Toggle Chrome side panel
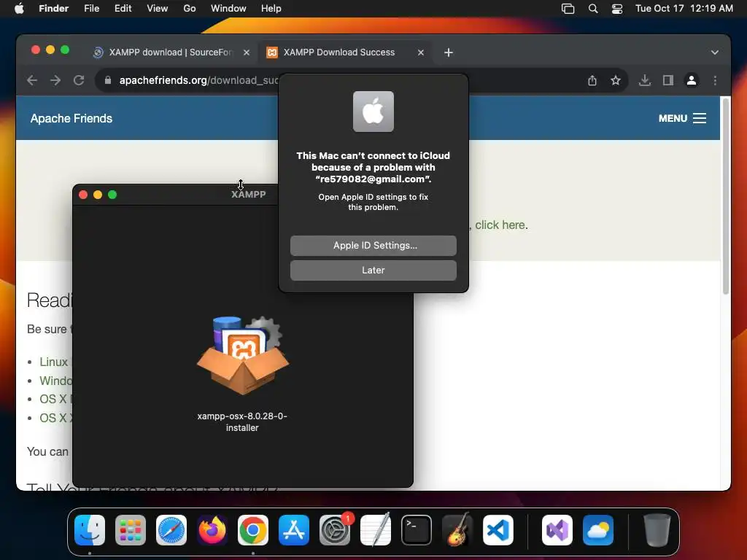The width and height of the screenshot is (747, 560). 668,80
